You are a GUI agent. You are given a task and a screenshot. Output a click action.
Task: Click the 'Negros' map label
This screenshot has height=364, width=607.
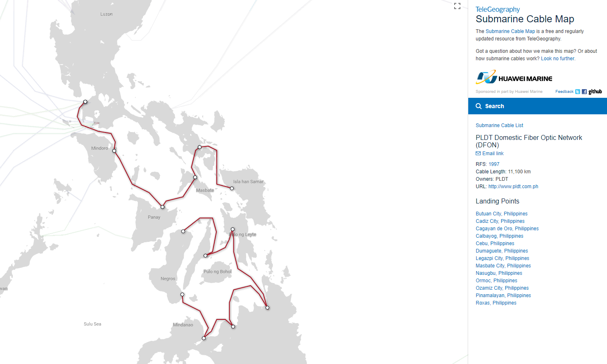[168, 279]
